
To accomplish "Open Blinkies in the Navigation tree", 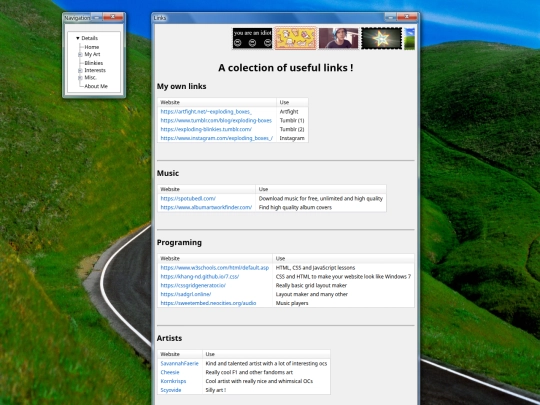I will (x=94, y=63).
